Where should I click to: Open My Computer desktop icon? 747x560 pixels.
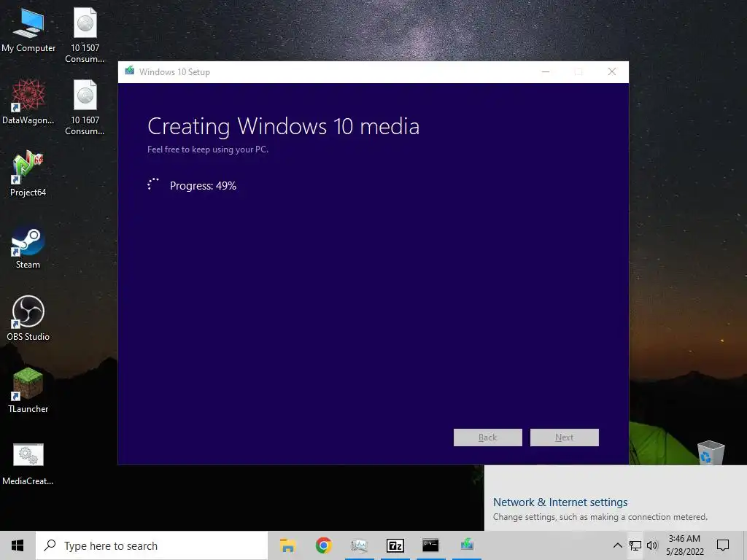[28, 31]
